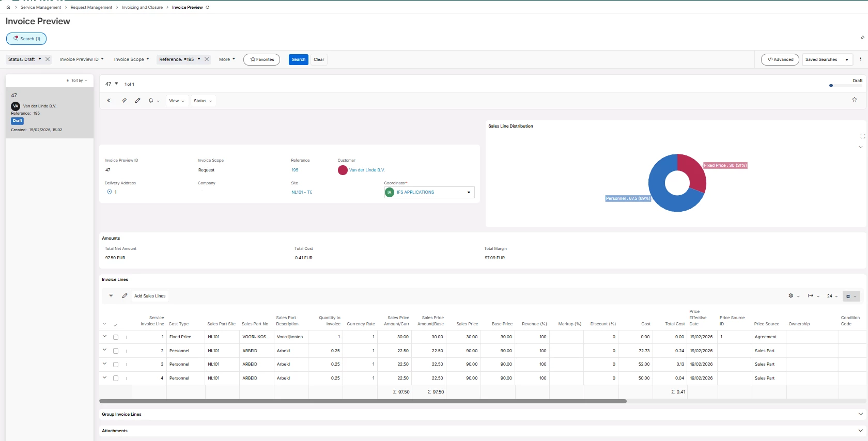This screenshot has width=868, height=441.
Task: Collapse the record list with double-chevron icon
Action: coord(109,101)
